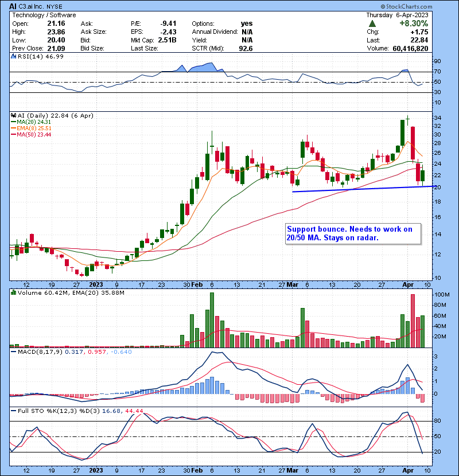Click the Last price 22.84 in header
Screen dimensions: 459x476
[x=419, y=40]
